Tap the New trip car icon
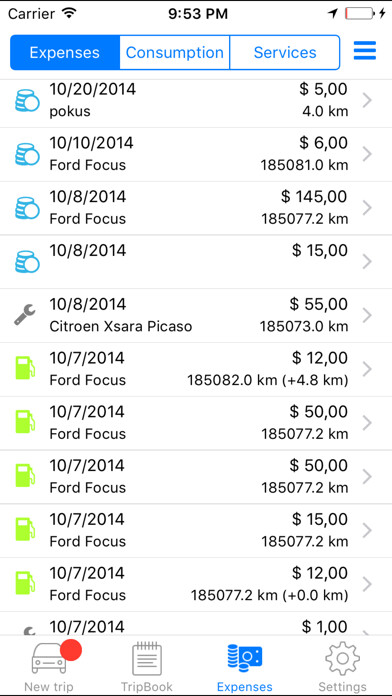This screenshot has height=696, width=392. [49, 660]
